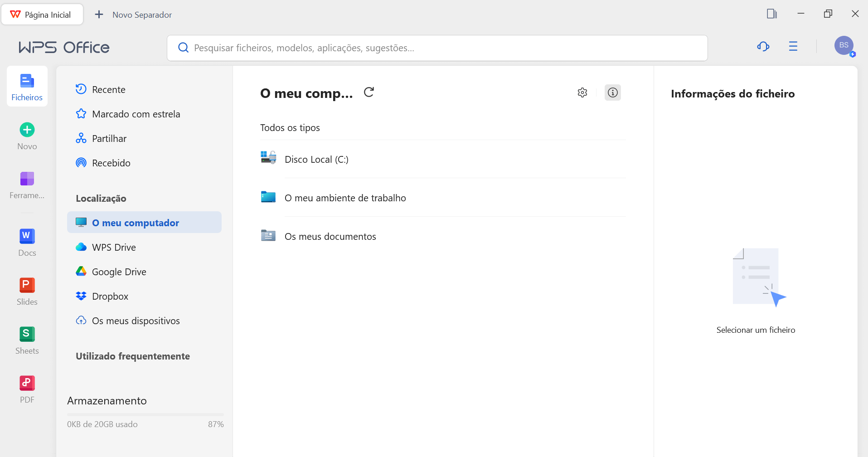The image size is (868, 457).
Task: Open the hamburger menu at top right
Action: click(x=793, y=47)
